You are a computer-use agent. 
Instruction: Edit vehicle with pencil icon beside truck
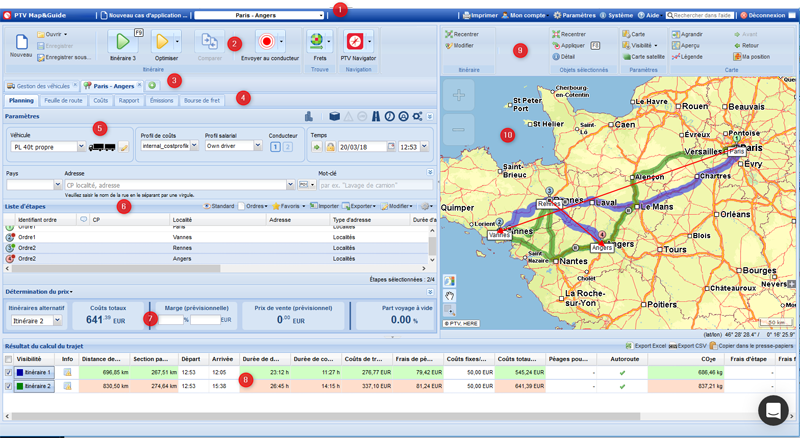tap(123, 147)
